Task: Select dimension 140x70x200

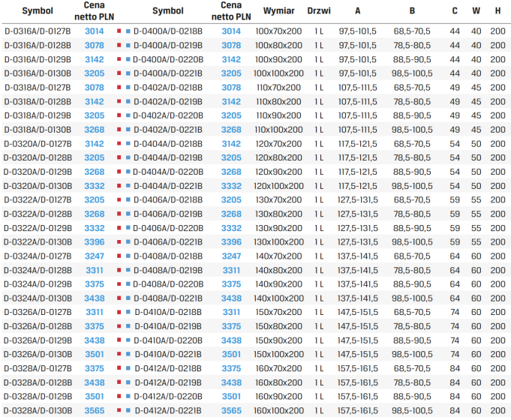Action: [278, 256]
